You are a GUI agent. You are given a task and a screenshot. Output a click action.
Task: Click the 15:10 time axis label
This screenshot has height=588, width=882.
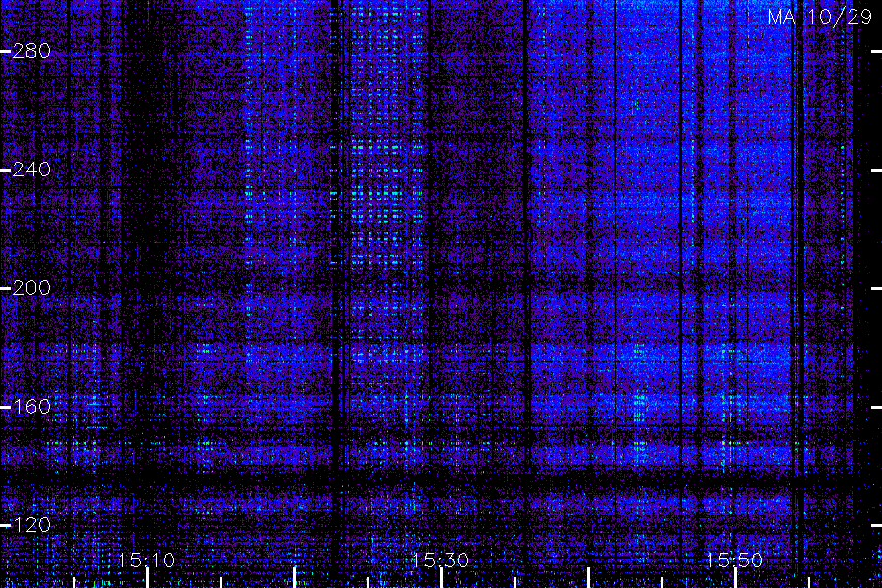(146, 560)
